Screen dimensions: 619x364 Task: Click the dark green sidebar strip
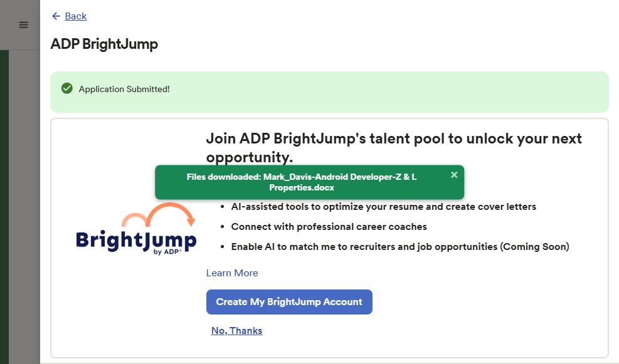4,207
